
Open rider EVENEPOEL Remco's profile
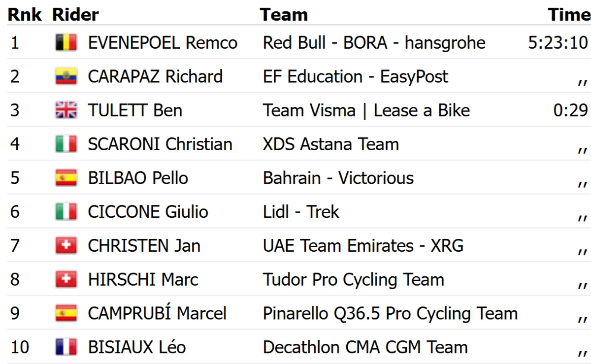163,43
